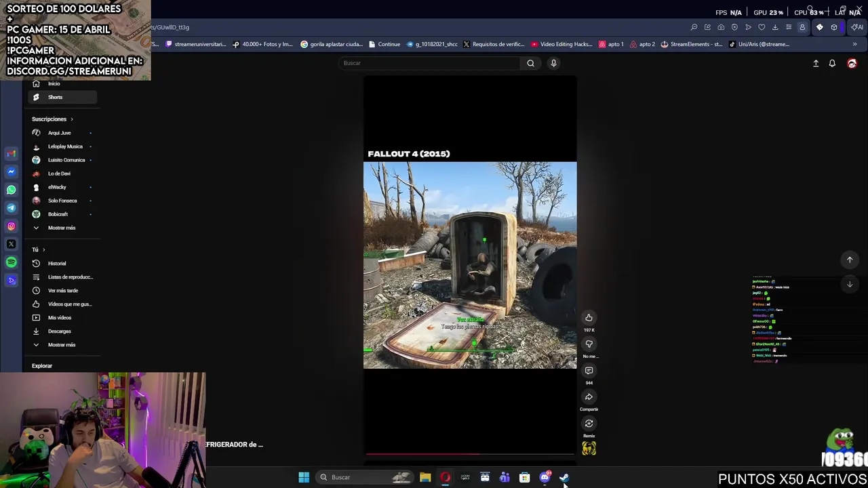This screenshot has height=488, width=868.
Task: Open the gorila aplastar ciudad bookmark
Action: click(x=332, y=44)
